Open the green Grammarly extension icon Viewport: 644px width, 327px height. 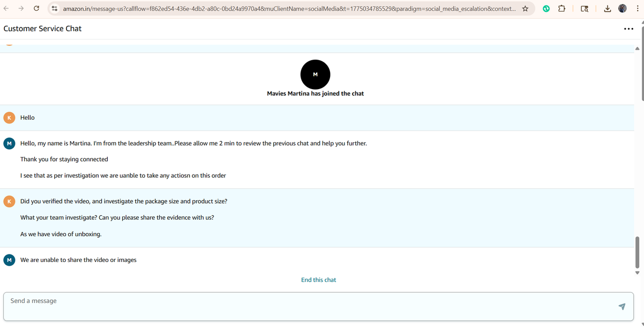pos(546,9)
